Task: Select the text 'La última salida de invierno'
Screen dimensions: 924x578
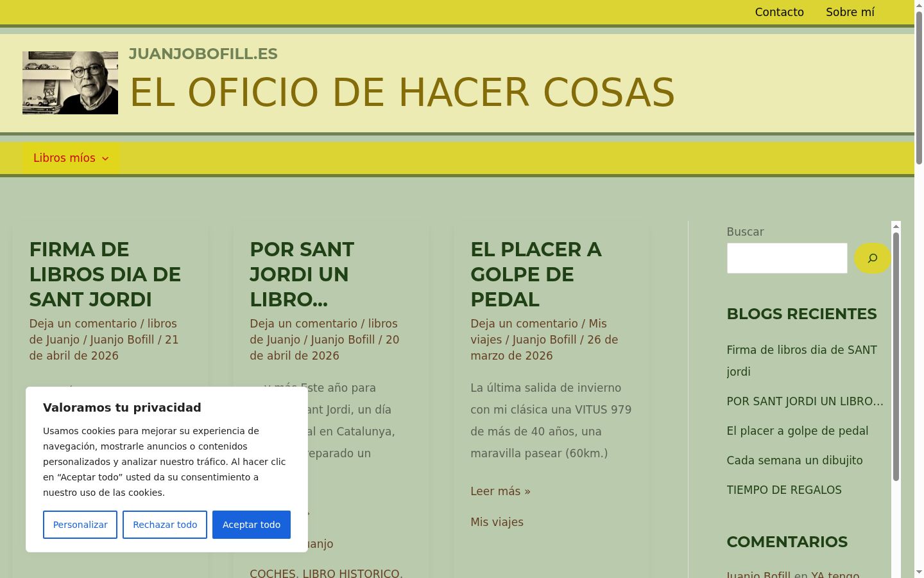Action: [x=545, y=388]
